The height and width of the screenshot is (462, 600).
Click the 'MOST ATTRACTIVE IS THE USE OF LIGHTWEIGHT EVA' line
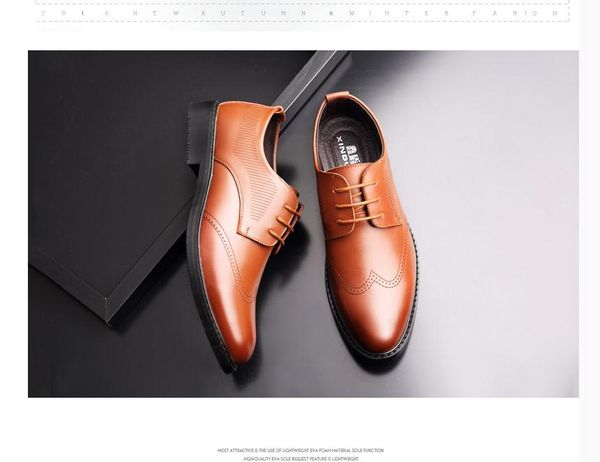(x=301, y=451)
